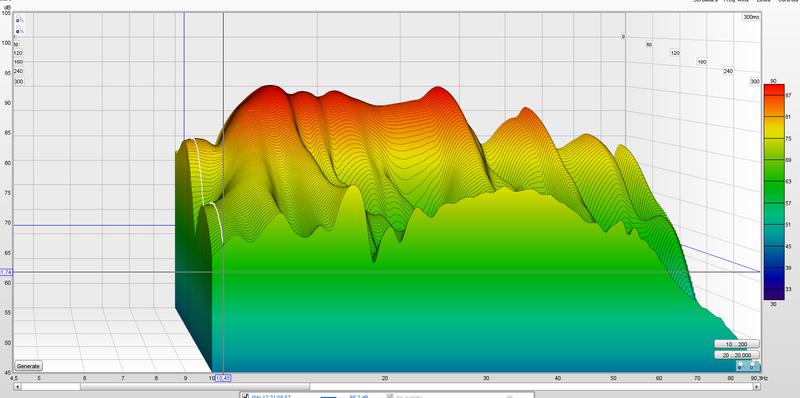Set frequency range to 10..200

point(736,344)
